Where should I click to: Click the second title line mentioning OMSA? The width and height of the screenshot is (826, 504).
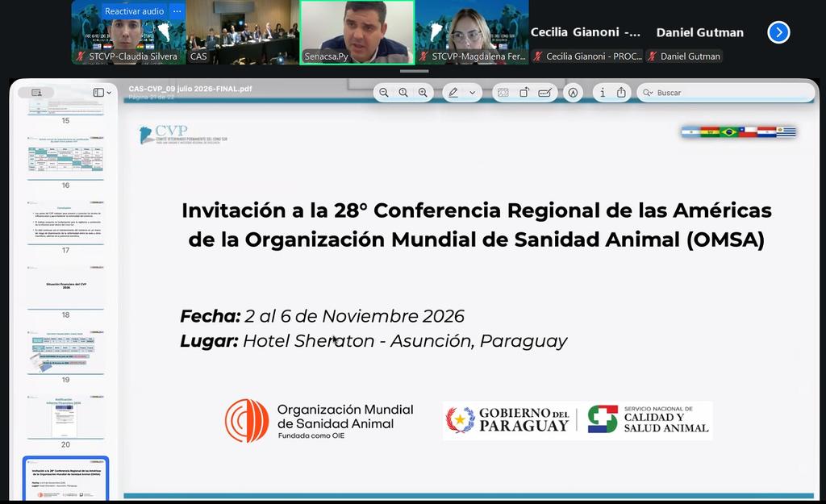[476, 240]
